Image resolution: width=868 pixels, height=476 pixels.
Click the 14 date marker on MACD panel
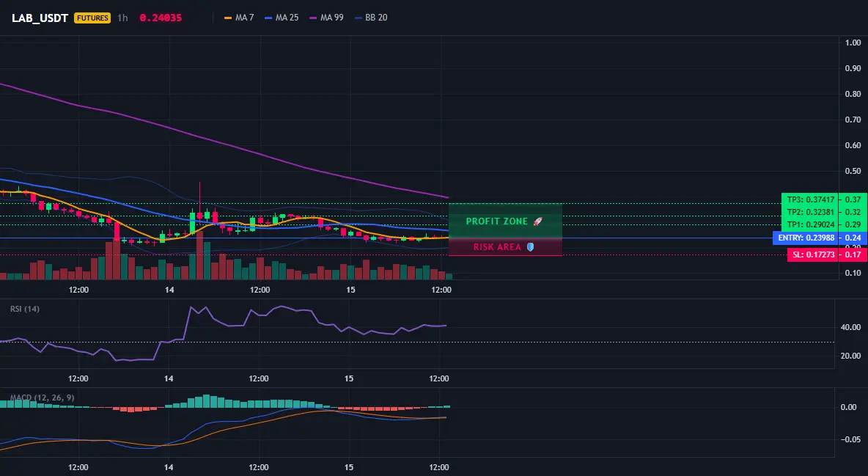point(169,467)
